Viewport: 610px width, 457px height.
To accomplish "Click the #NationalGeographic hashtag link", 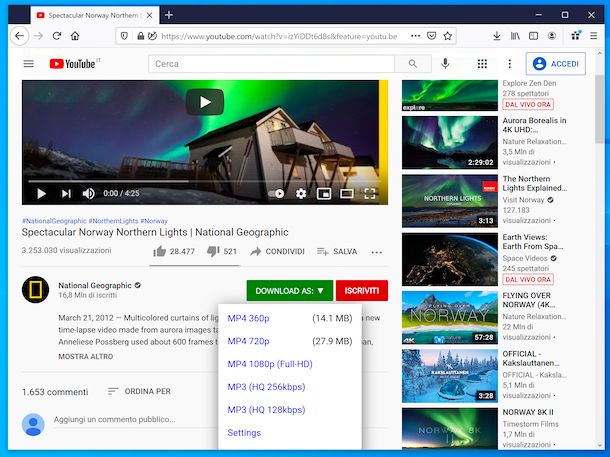I will pyautogui.click(x=54, y=221).
